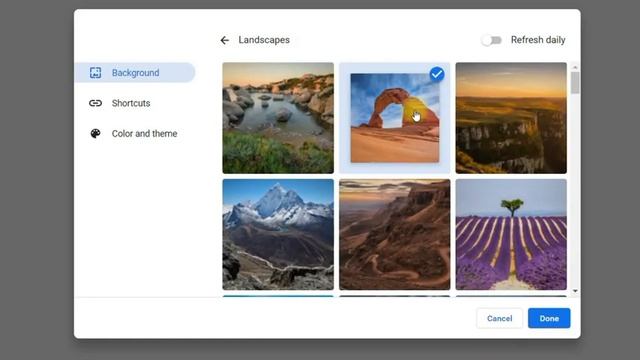The width and height of the screenshot is (640, 360).
Task: Click the Refresh daily label
Action: point(538,40)
